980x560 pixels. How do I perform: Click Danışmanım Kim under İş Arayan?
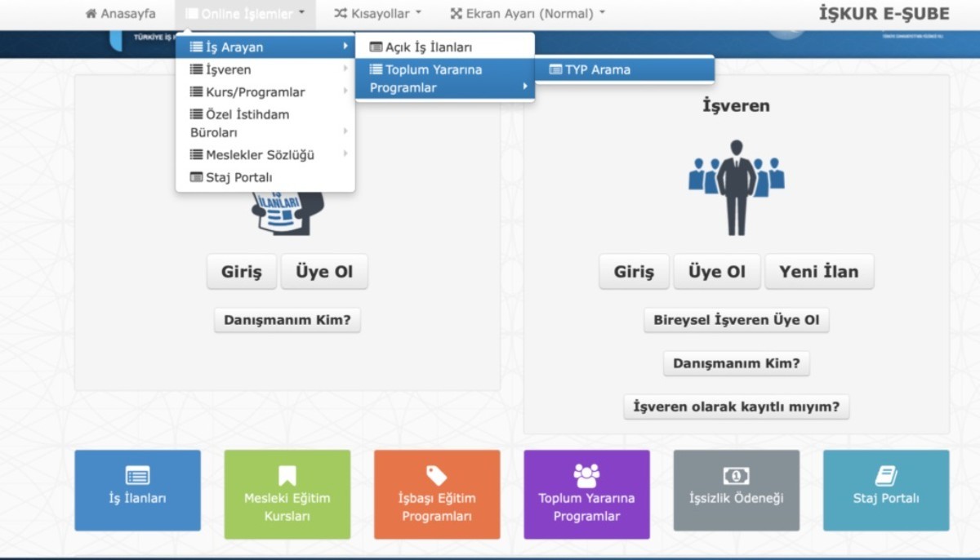287,320
